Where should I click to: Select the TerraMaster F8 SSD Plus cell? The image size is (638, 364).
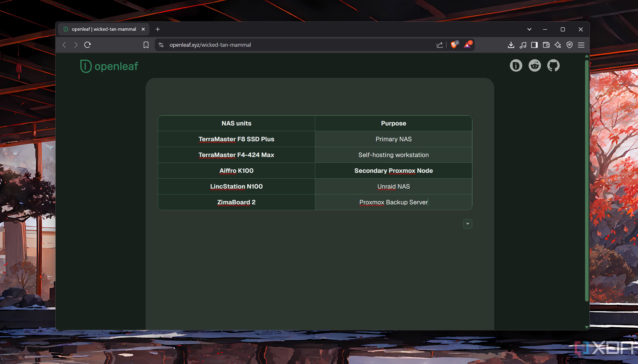pyautogui.click(x=236, y=139)
